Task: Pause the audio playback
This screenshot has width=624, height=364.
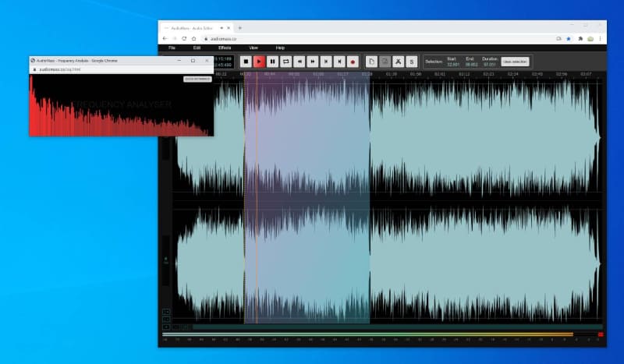Action: pos(272,62)
